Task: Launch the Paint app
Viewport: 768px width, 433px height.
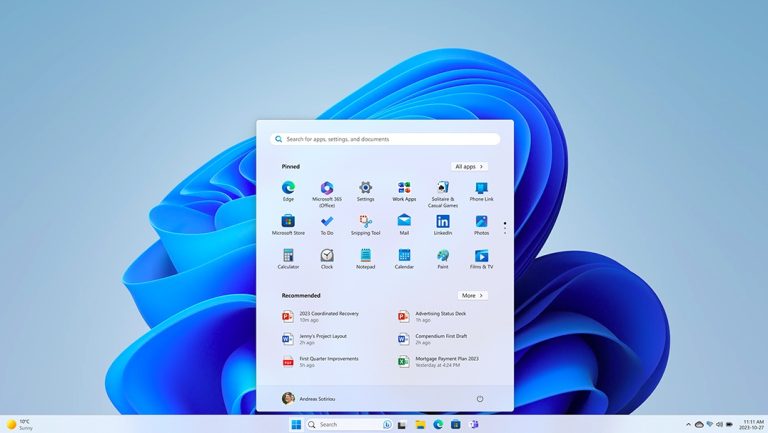Action: click(x=442, y=256)
